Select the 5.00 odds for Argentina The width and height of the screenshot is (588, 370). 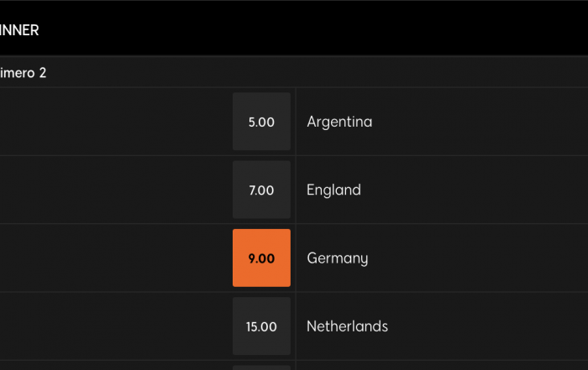click(x=261, y=122)
